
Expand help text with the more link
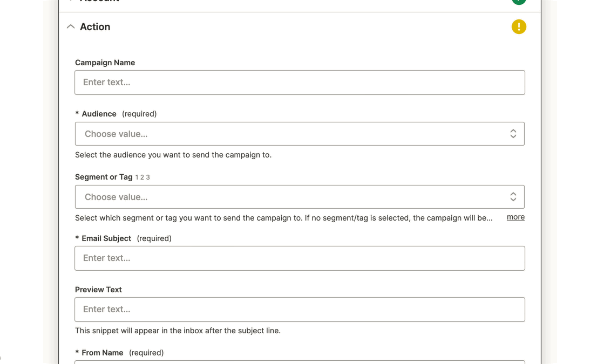click(x=515, y=217)
